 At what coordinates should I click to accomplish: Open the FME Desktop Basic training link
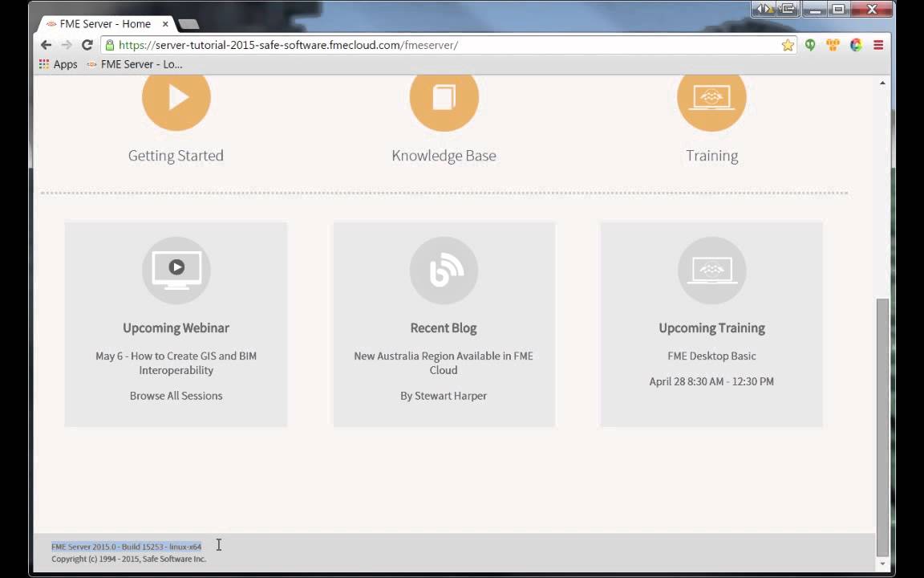click(711, 356)
